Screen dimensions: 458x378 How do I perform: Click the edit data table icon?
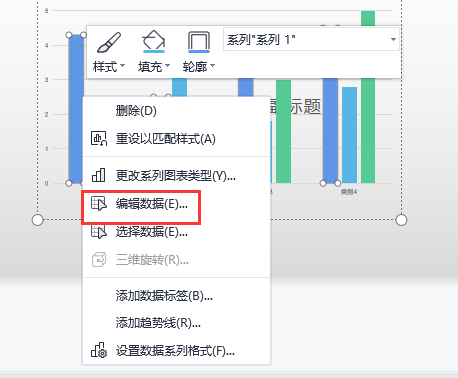[x=99, y=203]
